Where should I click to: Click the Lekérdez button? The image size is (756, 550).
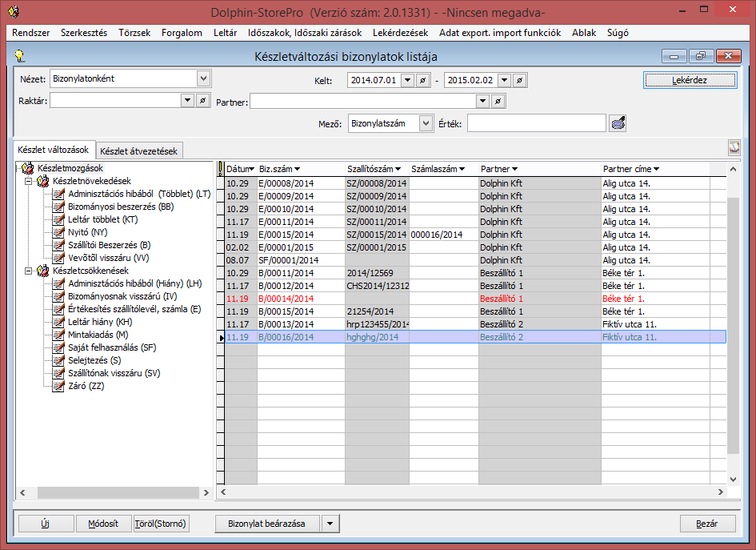(x=690, y=80)
